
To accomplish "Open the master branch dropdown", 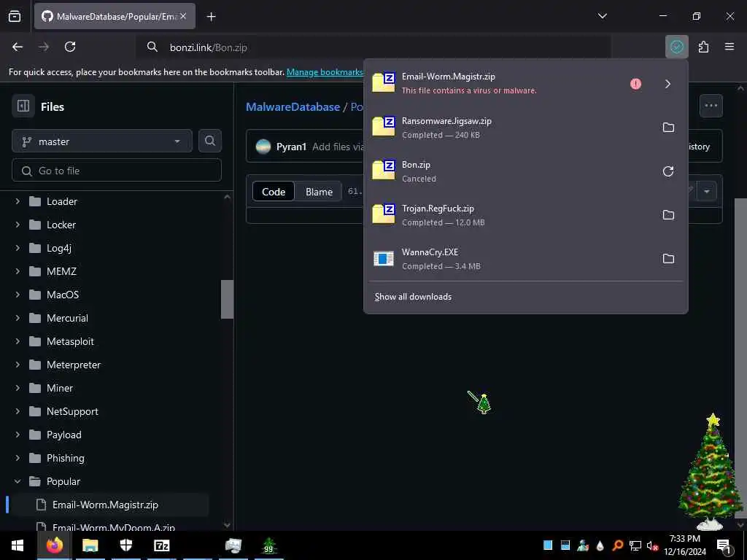I will click(102, 141).
